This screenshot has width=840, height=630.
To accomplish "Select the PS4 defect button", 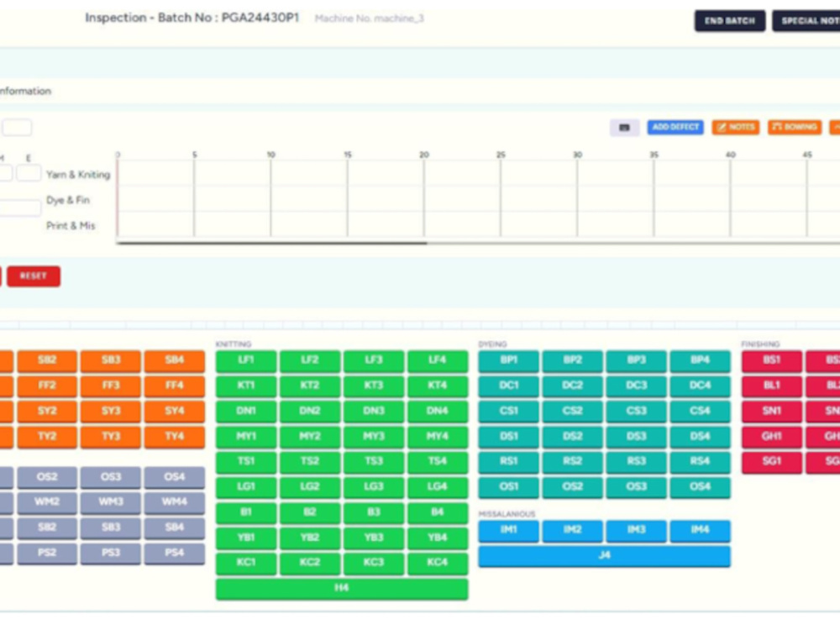I will pos(175,554).
